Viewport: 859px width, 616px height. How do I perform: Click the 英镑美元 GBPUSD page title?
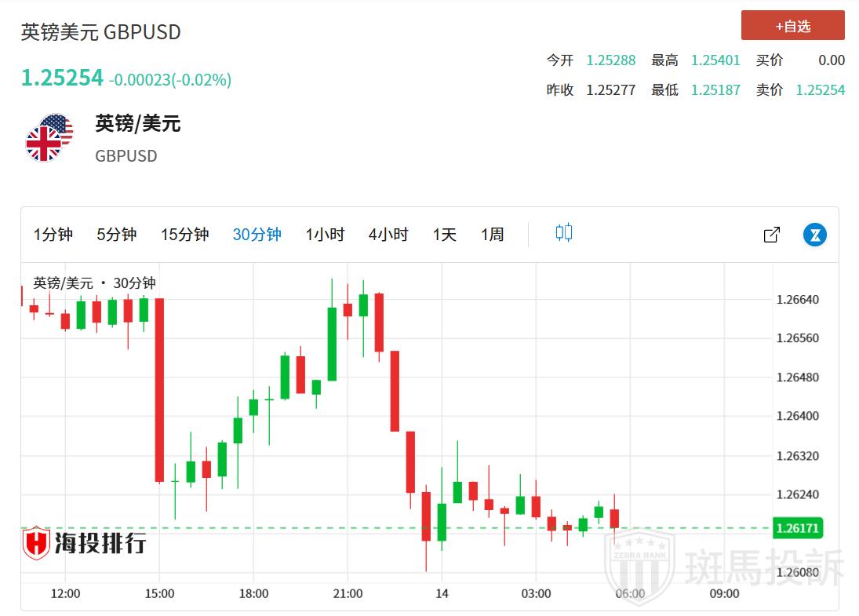pyautogui.click(x=100, y=32)
